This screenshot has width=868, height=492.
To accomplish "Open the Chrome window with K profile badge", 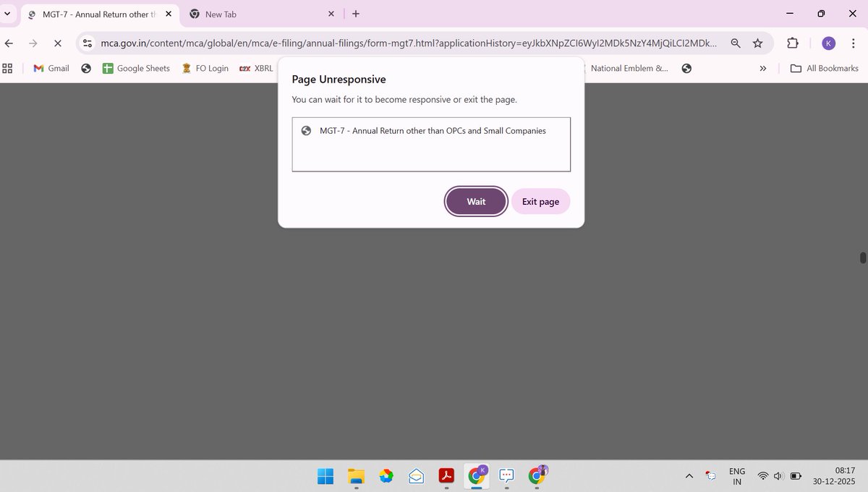I will pos(477,475).
